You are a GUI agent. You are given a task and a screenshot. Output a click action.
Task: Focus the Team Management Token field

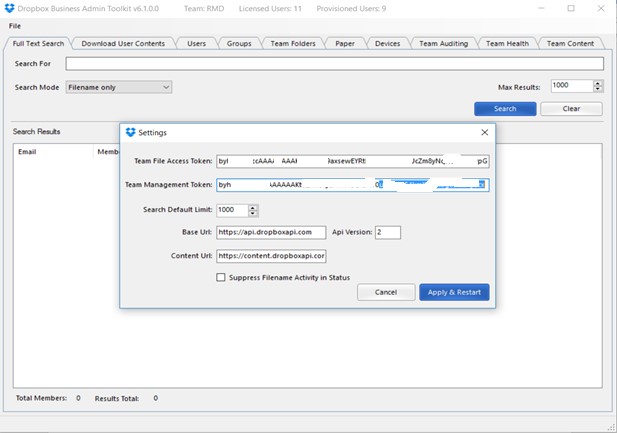coord(353,185)
